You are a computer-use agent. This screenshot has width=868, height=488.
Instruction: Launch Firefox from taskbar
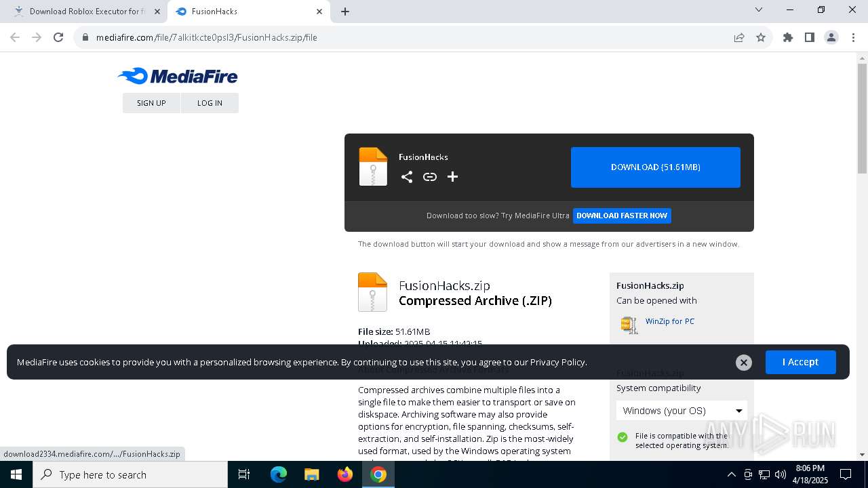345,474
